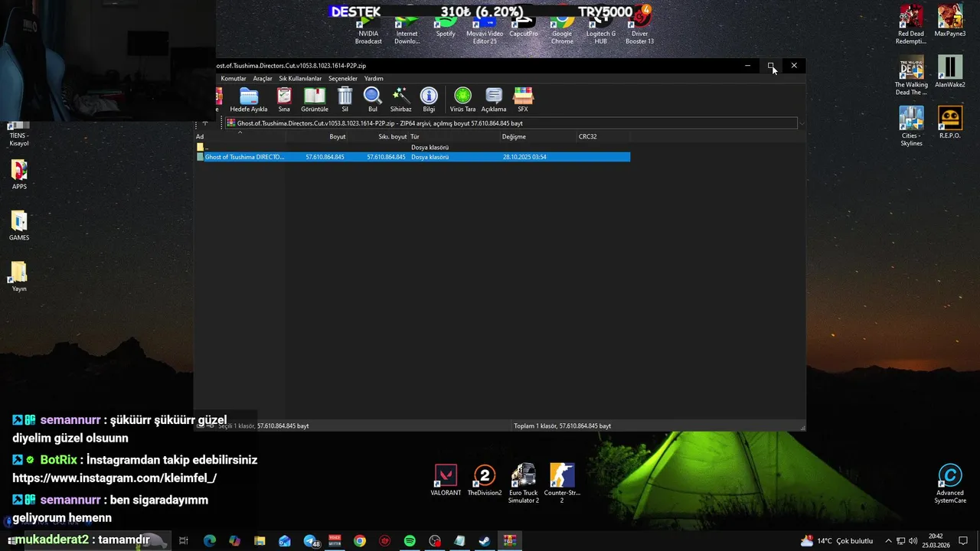Click status text 'Toplam 1 klasör, 57.610.864.845 bayt'
Viewport: 980px width, 551px height.
[x=562, y=425]
